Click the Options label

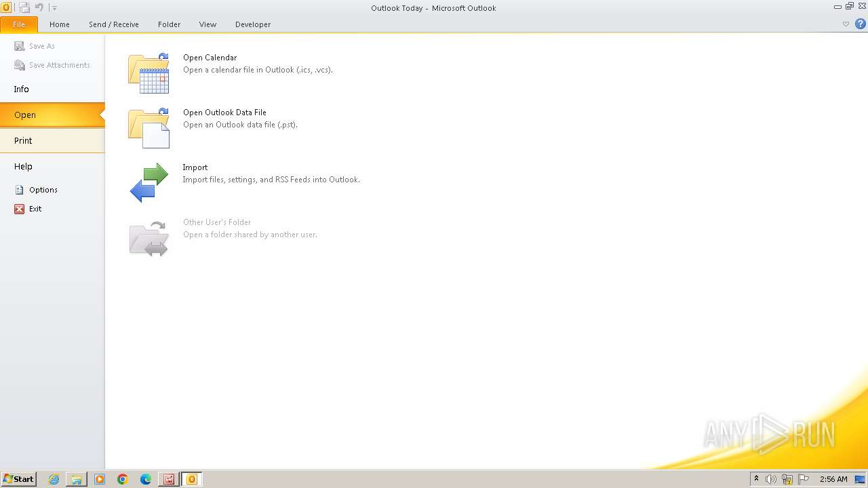[43, 190]
